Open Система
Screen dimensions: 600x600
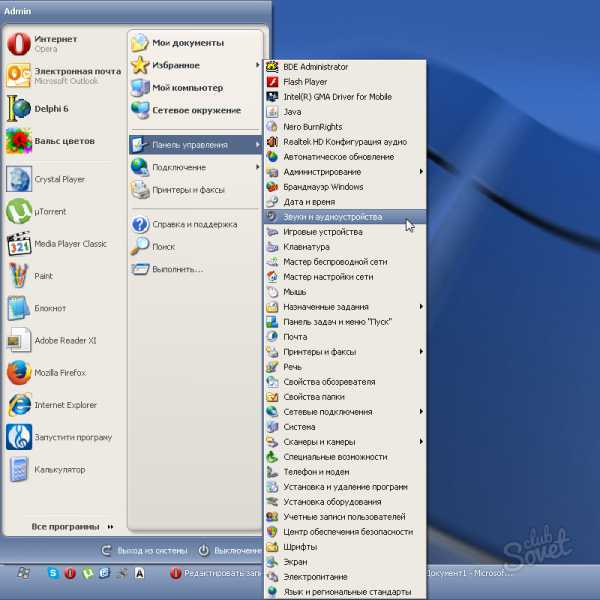pos(345,427)
